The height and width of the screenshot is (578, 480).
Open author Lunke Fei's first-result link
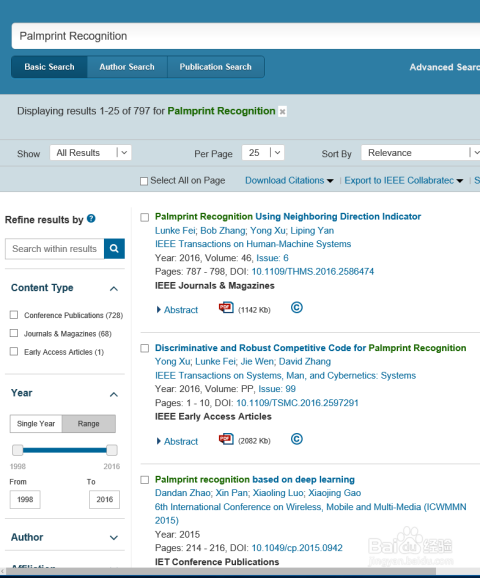[175, 231]
